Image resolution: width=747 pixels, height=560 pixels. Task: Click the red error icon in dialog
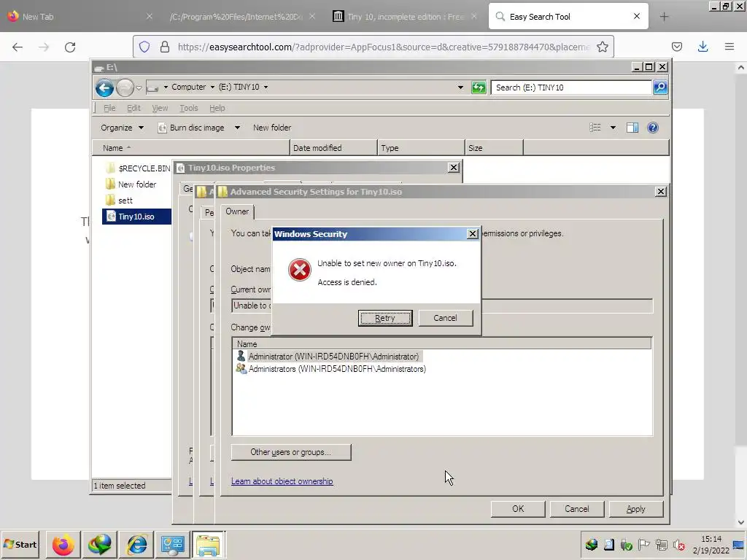point(300,270)
